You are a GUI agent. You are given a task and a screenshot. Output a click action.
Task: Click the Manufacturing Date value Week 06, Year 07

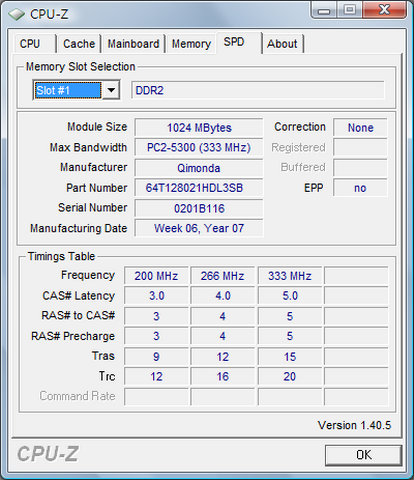tap(199, 228)
